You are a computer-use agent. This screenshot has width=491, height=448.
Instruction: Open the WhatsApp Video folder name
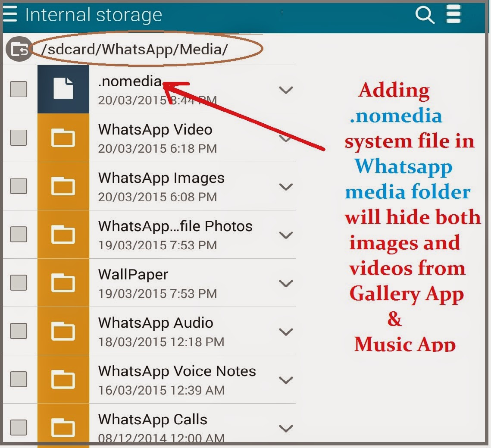tap(155, 130)
